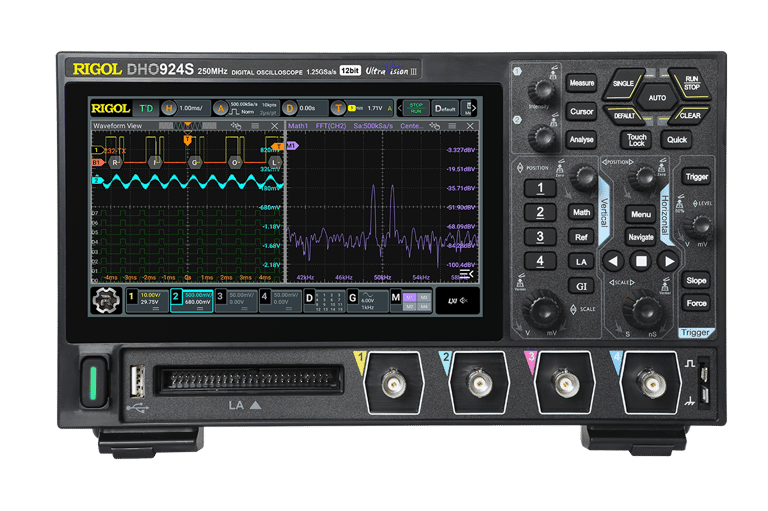Push the trigger LEVEL knob

pos(700,226)
